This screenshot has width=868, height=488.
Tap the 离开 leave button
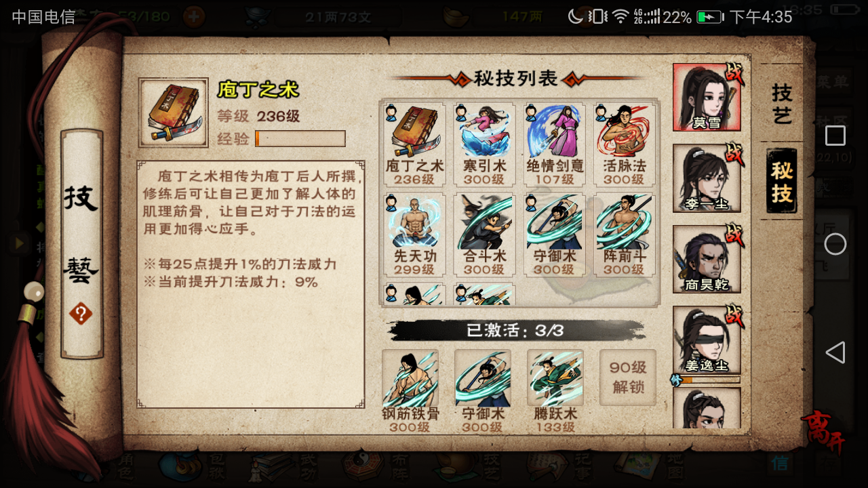tap(824, 431)
